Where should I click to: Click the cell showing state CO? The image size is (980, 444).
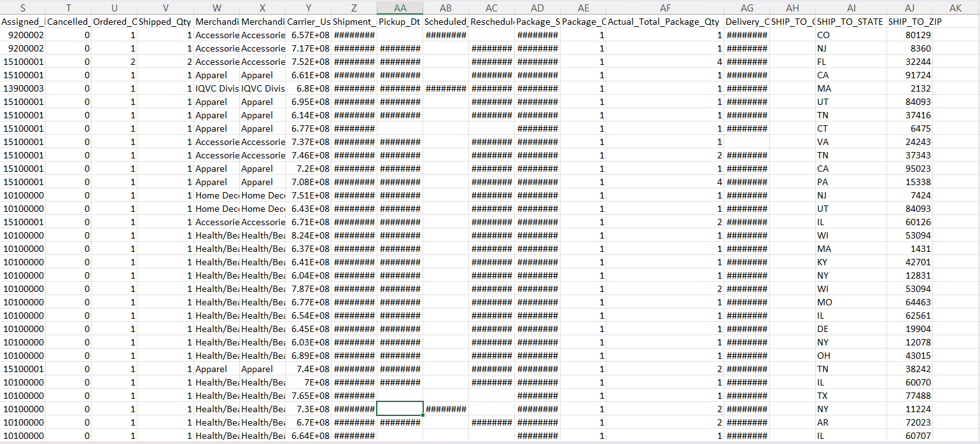(x=824, y=34)
